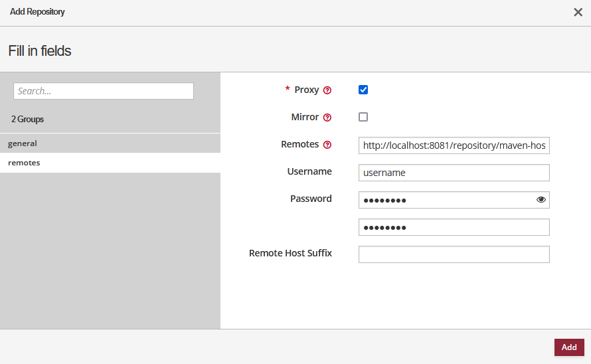
Task: Open the Remotes field help icon
Action: tap(327, 145)
